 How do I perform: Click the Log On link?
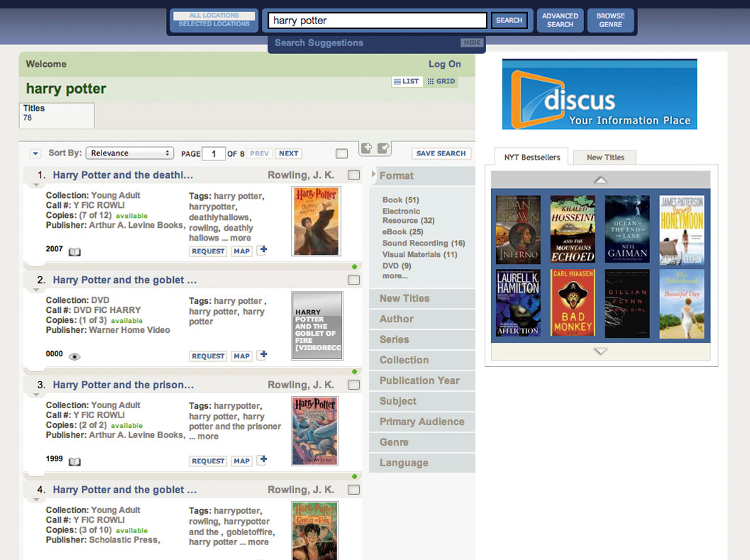click(444, 64)
